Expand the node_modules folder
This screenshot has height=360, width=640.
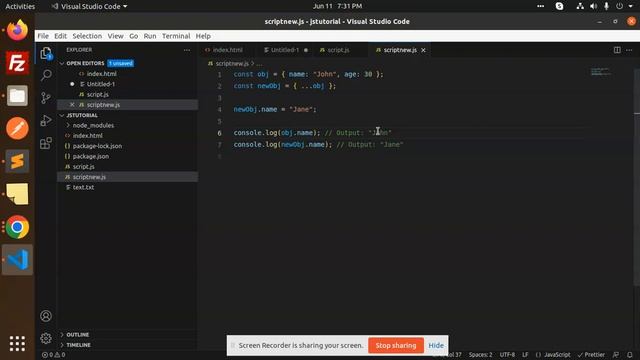point(93,126)
